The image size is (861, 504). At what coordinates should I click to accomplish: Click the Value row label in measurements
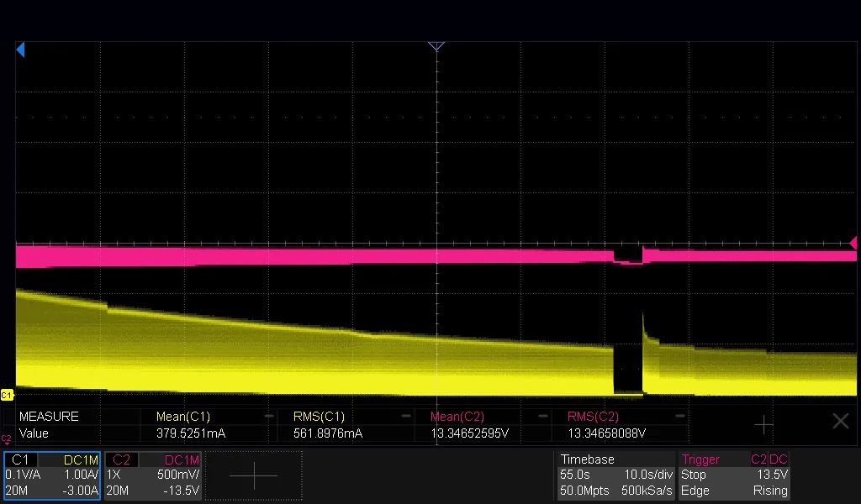(34, 433)
